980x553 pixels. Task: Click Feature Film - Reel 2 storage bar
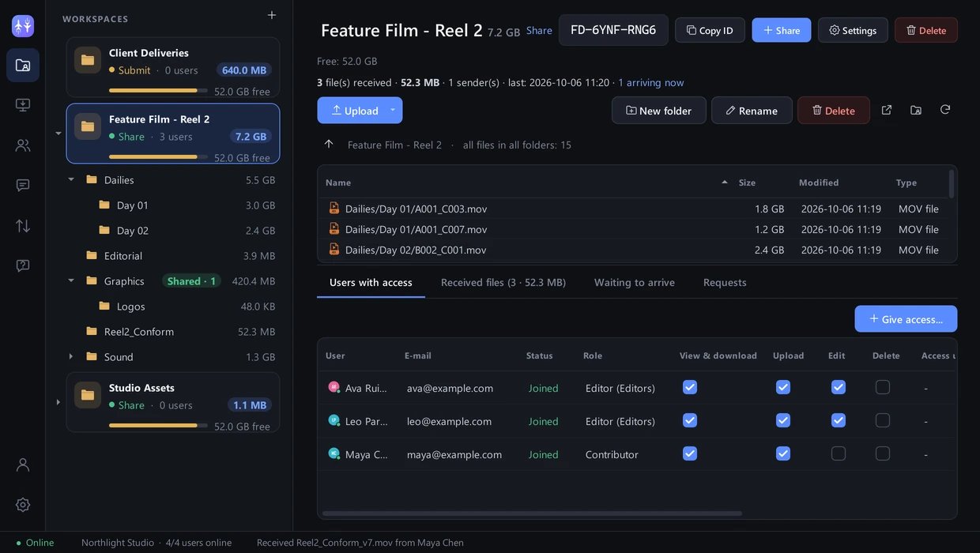click(x=158, y=157)
